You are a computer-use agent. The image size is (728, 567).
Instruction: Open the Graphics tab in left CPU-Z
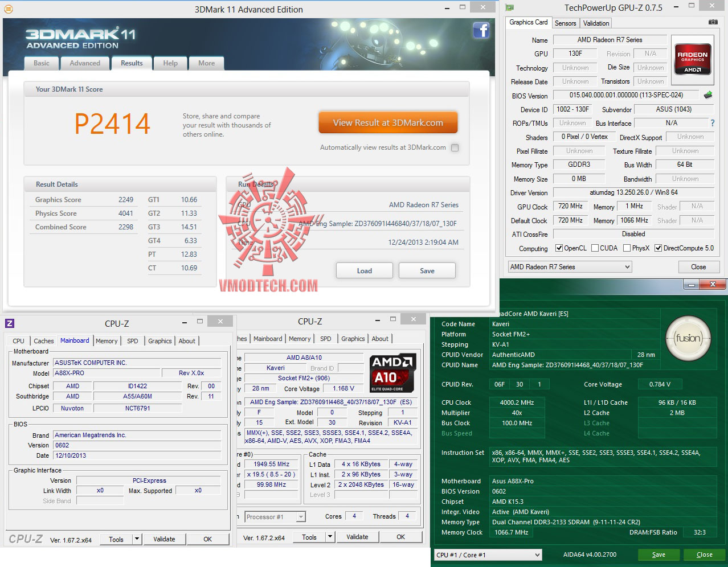(x=159, y=341)
